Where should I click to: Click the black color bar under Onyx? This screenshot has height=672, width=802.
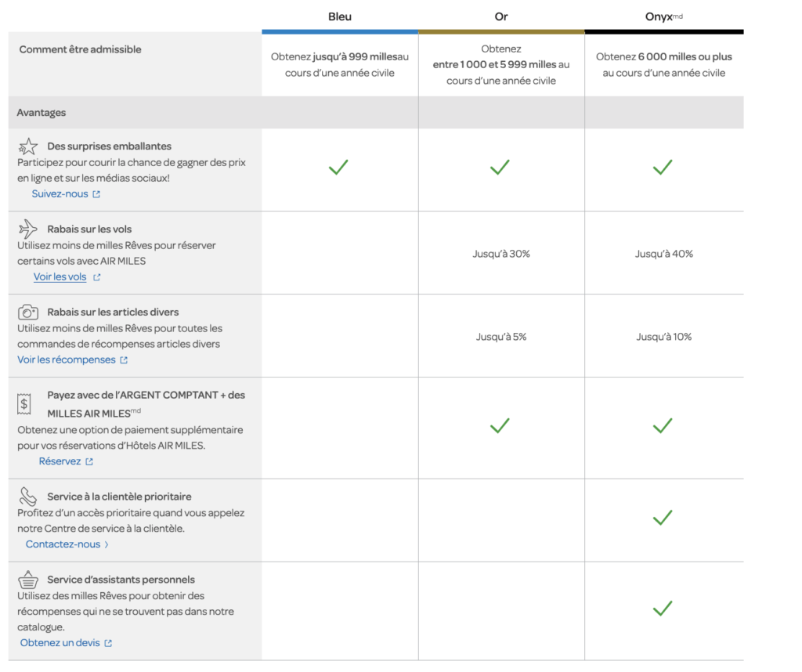pos(663,32)
